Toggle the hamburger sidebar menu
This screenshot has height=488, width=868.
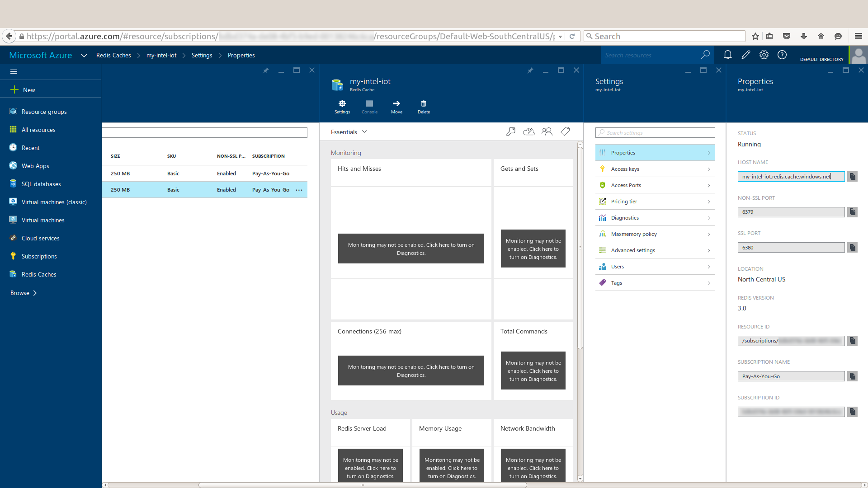click(x=14, y=71)
